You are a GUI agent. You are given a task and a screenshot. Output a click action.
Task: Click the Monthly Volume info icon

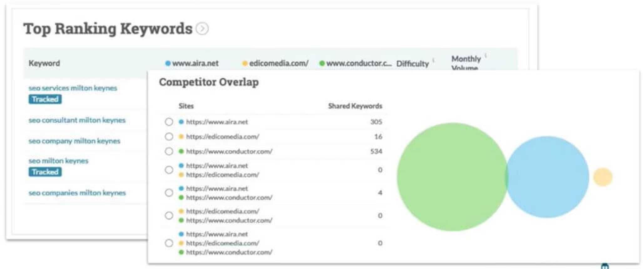pos(486,56)
